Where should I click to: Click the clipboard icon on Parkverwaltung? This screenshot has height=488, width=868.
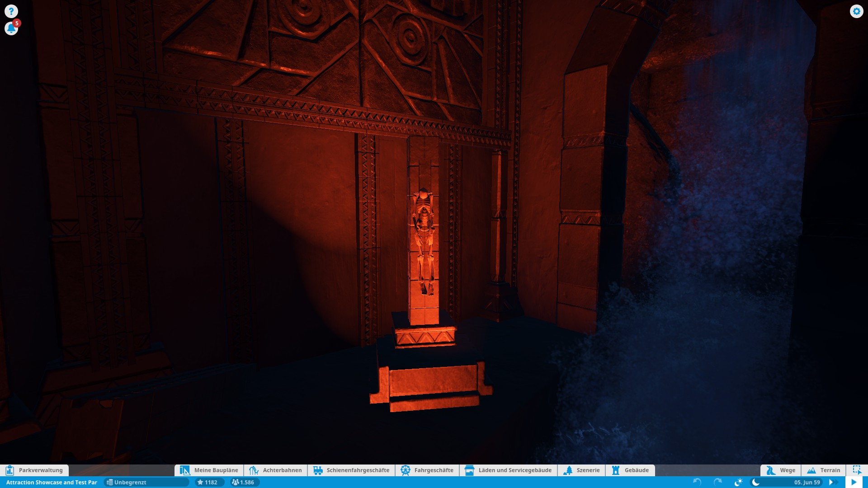click(9, 470)
